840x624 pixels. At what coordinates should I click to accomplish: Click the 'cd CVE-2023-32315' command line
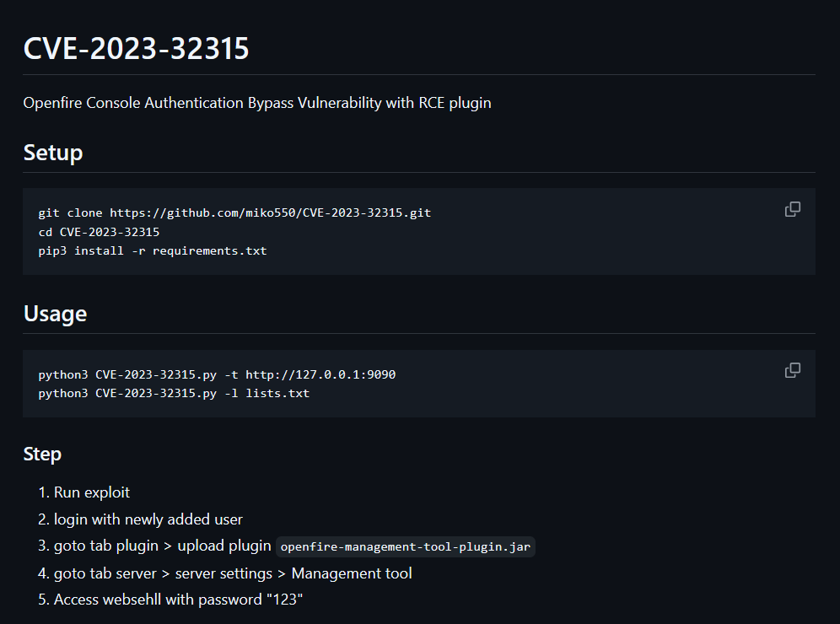(x=100, y=232)
